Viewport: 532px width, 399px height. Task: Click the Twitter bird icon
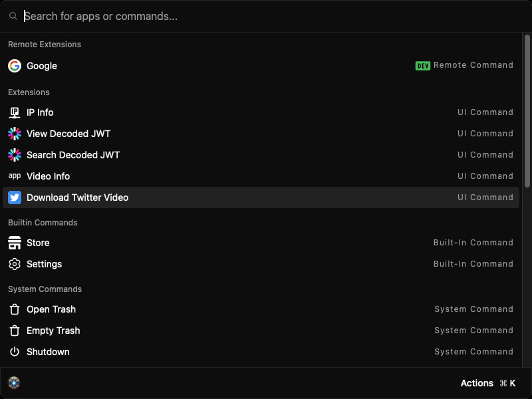pos(15,198)
